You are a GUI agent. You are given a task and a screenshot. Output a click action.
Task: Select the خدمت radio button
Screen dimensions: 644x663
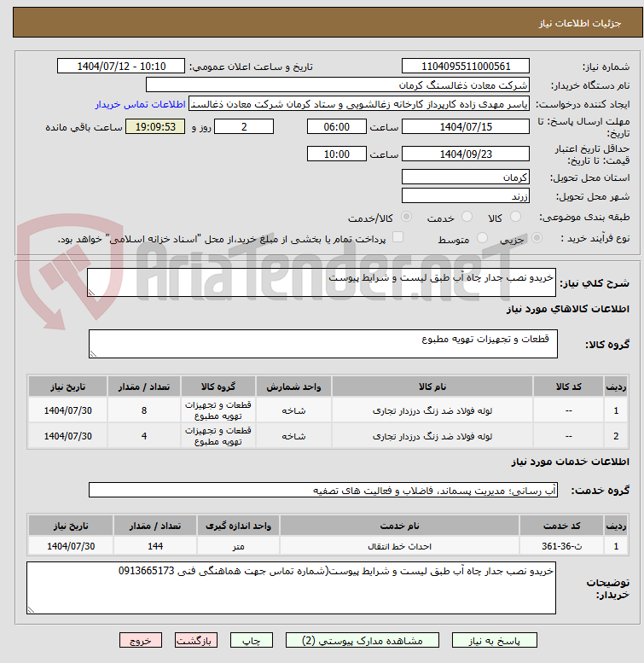(x=467, y=217)
